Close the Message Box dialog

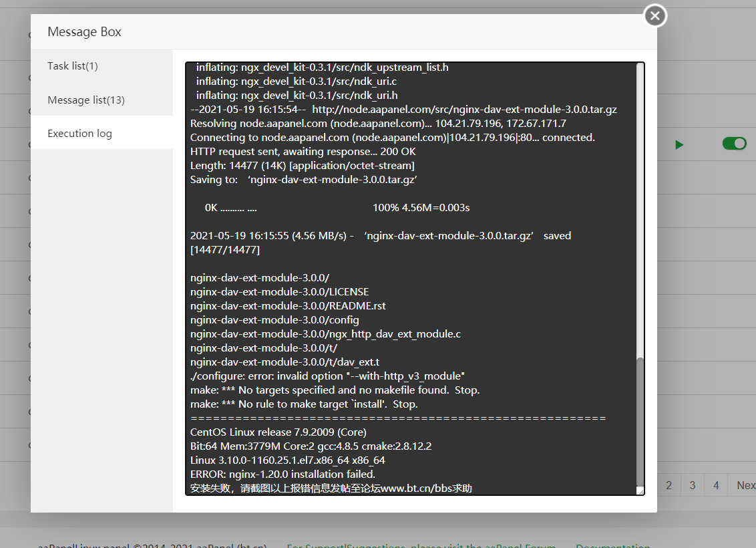(x=655, y=16)
